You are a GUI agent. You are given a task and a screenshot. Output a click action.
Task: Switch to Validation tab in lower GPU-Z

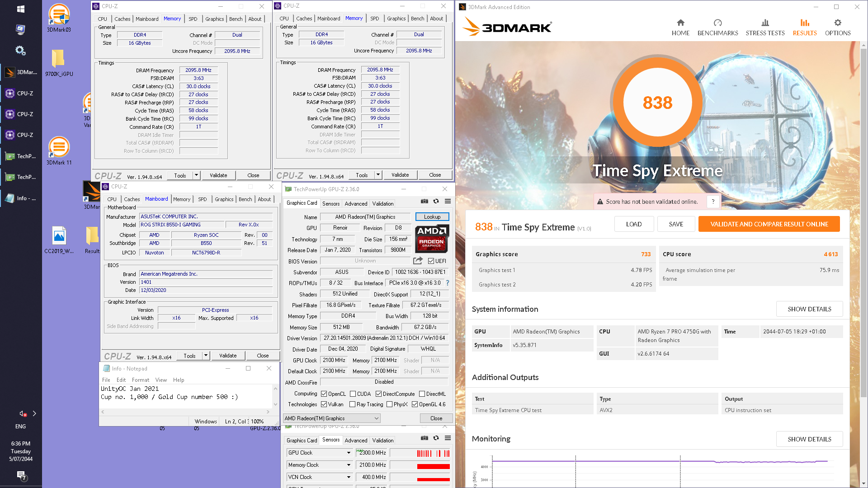point(383,441)
